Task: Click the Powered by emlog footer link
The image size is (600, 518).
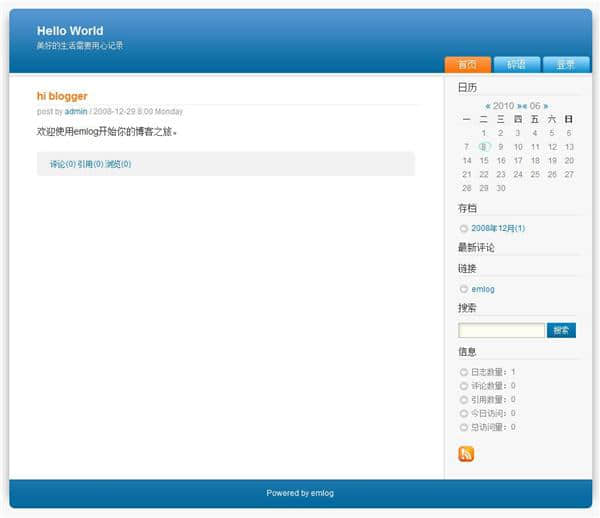Action: point(300,493)
